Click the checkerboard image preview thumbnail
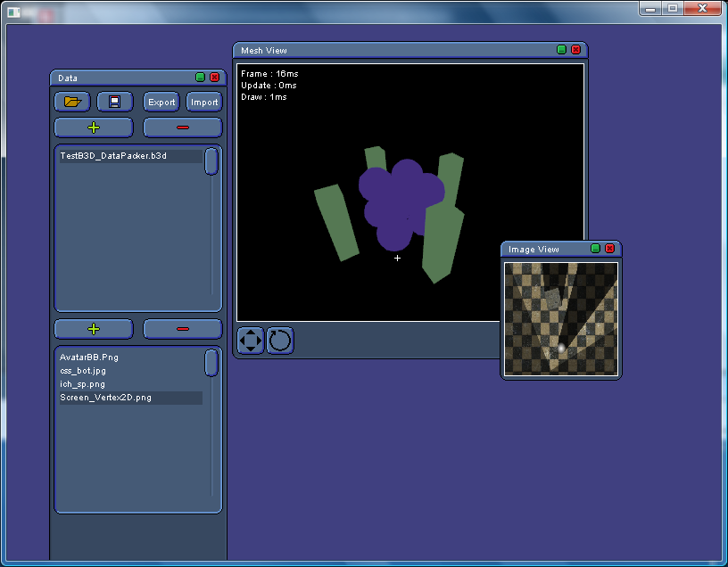Viewport: 728px width, 567px height. coord(561,319)
